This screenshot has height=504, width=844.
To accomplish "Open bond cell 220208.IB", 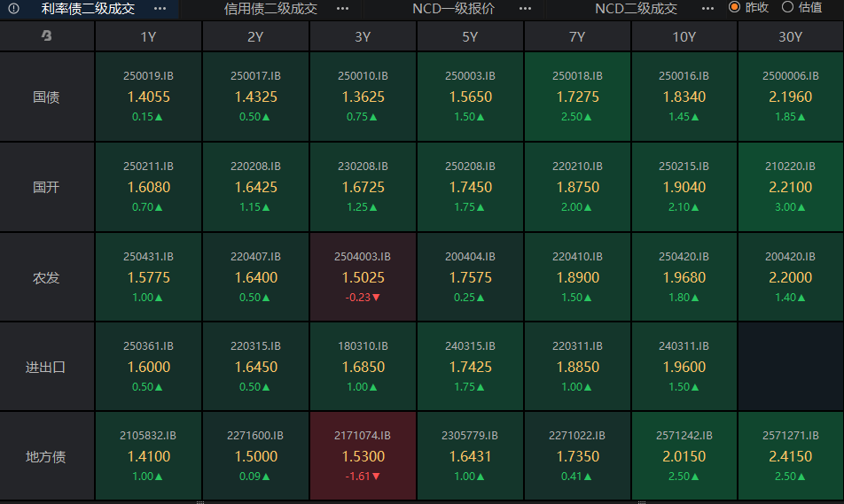I will coord(255,187).
